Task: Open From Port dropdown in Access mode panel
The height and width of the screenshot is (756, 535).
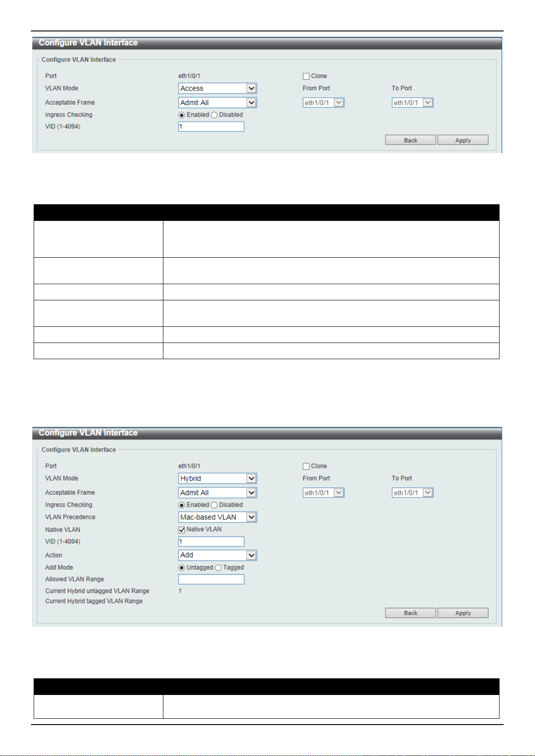Action: pos(324,103)
